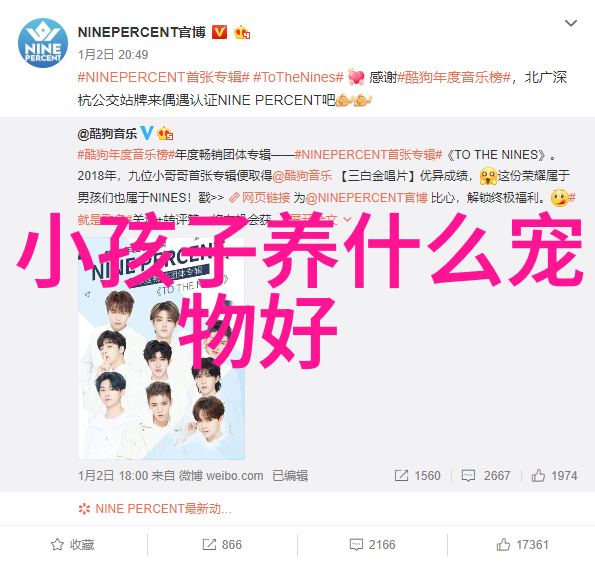The height and width of the screenshot is (562, 595).
Task: Open the #酷狗年度音乐榜# hashtag in the top post
Action: 454,77
